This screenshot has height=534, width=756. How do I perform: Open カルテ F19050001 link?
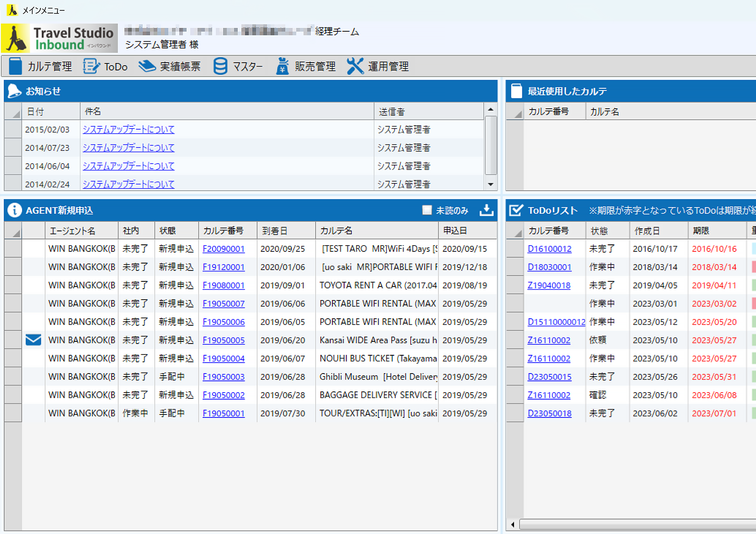[x=223, y=413]
